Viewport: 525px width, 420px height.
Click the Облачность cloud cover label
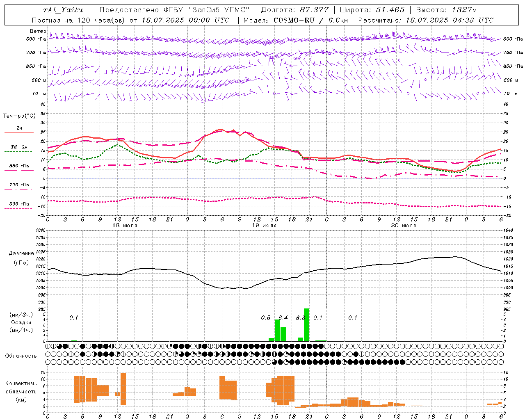(21, 356)
